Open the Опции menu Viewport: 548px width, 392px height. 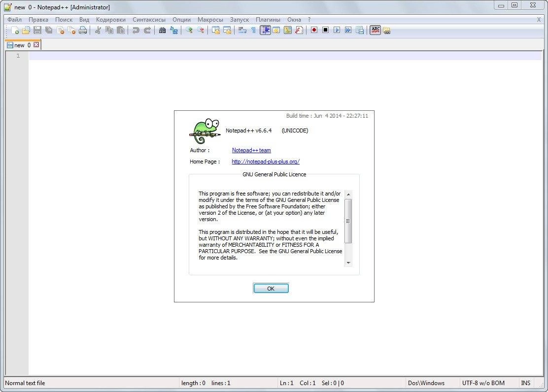pyautogui.click(x=181, y=20)
